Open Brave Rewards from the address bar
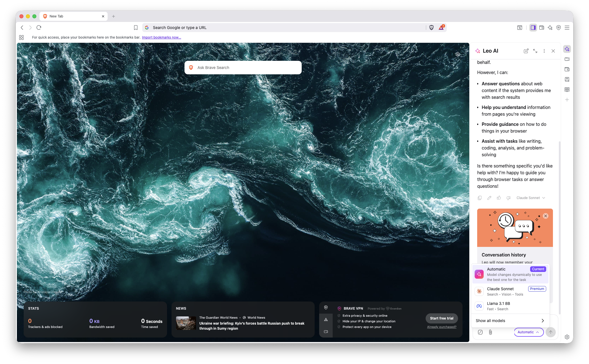 point(441,27)
